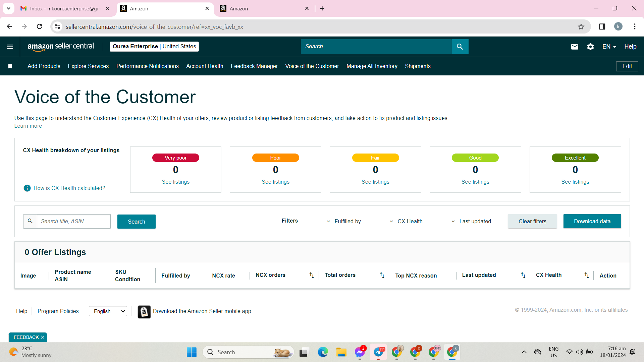Open the Chrome profile avatar

coord(618,26)
